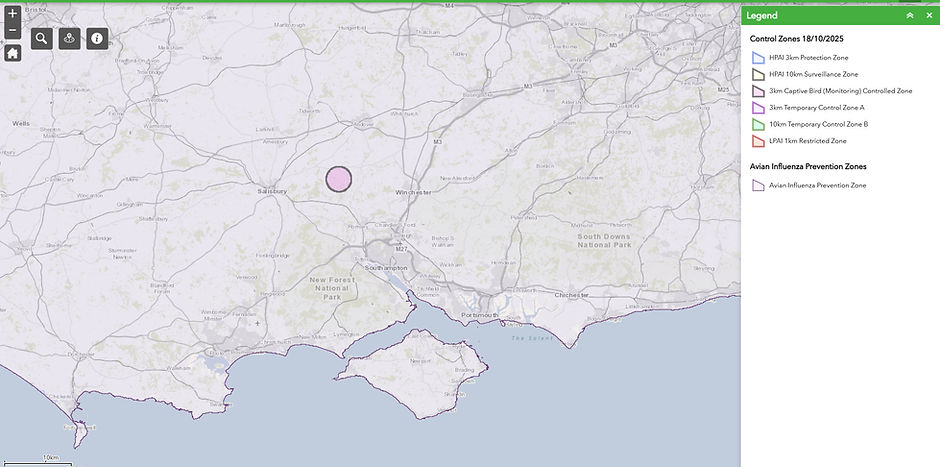Click the '3km Temporary Control Zone A' label

817,108
